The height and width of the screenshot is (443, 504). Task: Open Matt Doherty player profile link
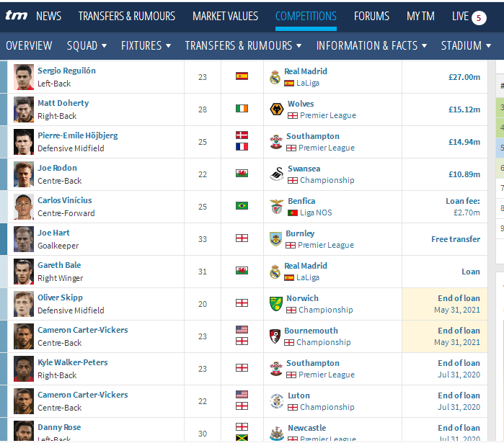point(63,103)
